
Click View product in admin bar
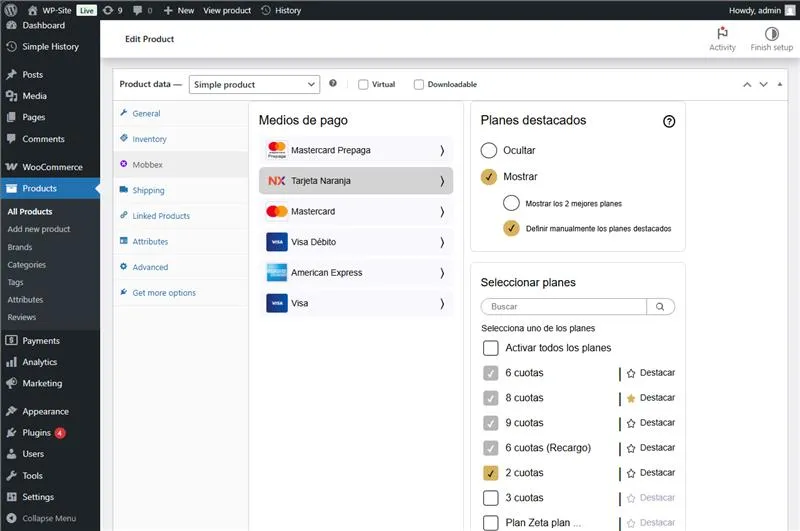(227, 10)
